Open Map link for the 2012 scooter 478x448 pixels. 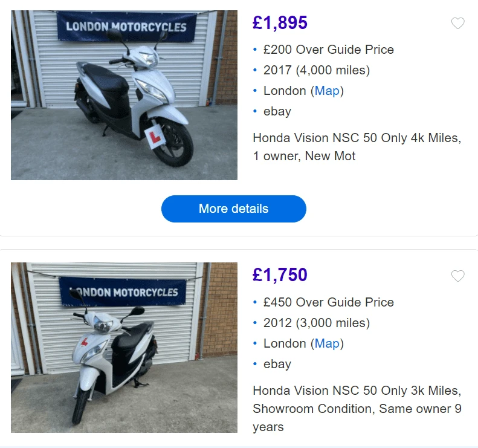[x=327, y=343]
